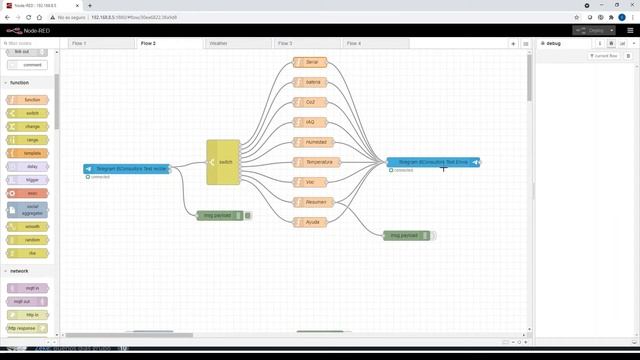Pick the rbe node in palette
Viewport: 640px width, 360px height.
(x=27, y=253)
